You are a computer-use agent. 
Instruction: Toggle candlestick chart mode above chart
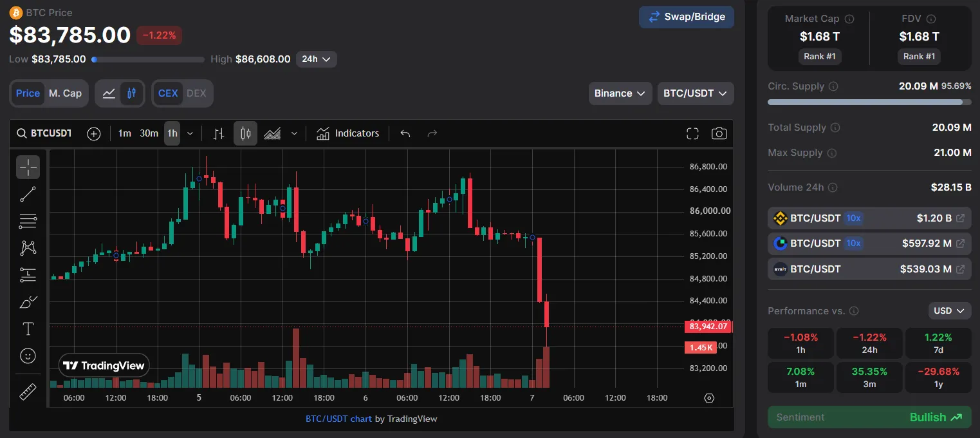tap(131, 93)
